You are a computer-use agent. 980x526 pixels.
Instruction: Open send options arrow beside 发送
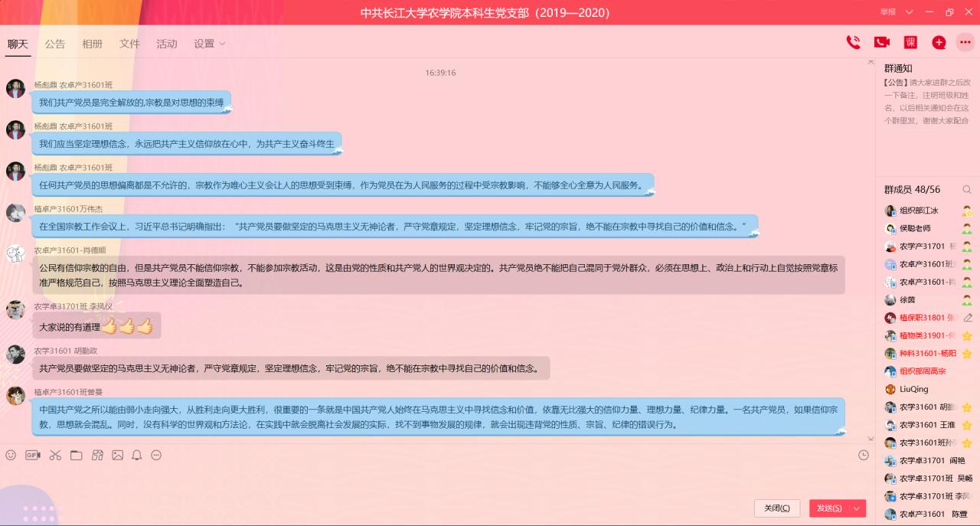tap(857, 508)
